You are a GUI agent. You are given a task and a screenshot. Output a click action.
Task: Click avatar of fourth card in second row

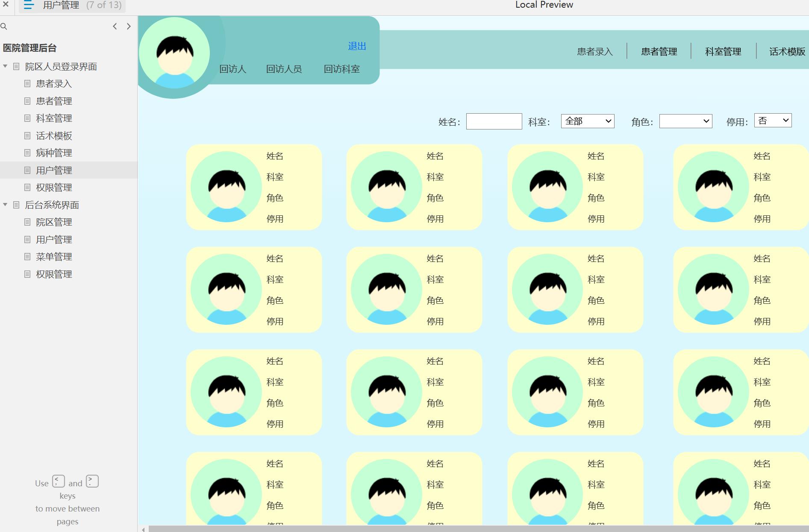click(714, 289)
